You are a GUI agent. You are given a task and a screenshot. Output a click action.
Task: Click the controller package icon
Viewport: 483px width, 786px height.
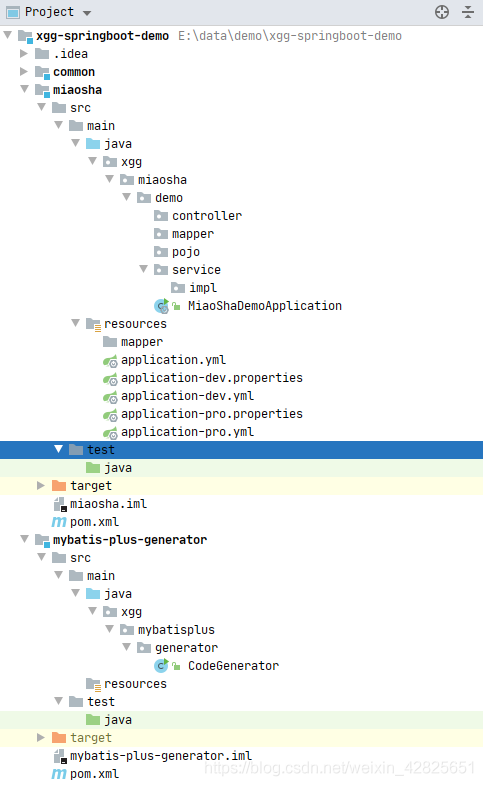tap(161, 216)
